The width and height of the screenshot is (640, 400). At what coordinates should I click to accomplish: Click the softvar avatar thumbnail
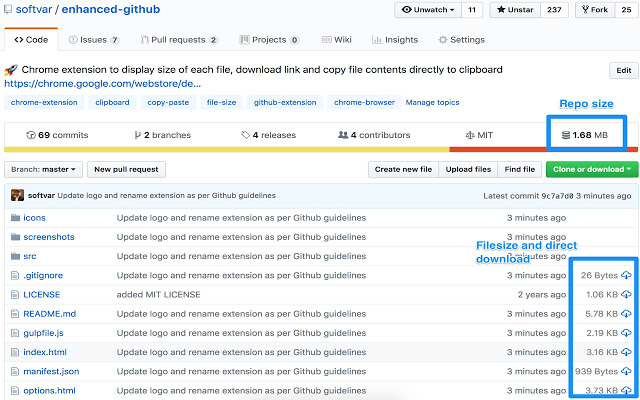point(17,195)
